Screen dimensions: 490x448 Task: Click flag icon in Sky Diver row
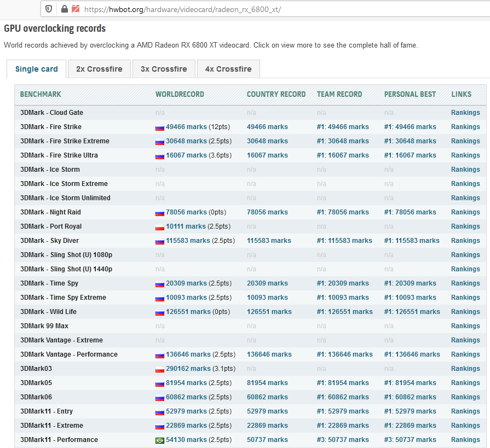(x=160, y=241)
